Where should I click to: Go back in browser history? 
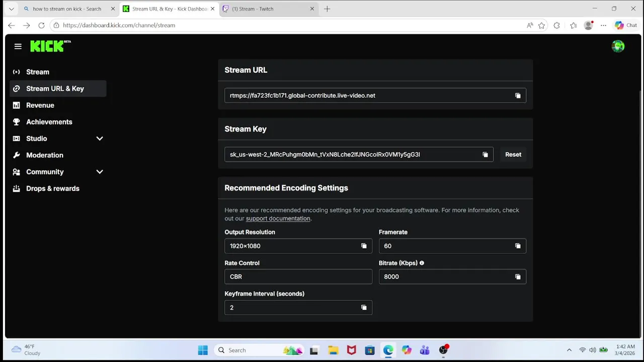click(x=11, y=25)
